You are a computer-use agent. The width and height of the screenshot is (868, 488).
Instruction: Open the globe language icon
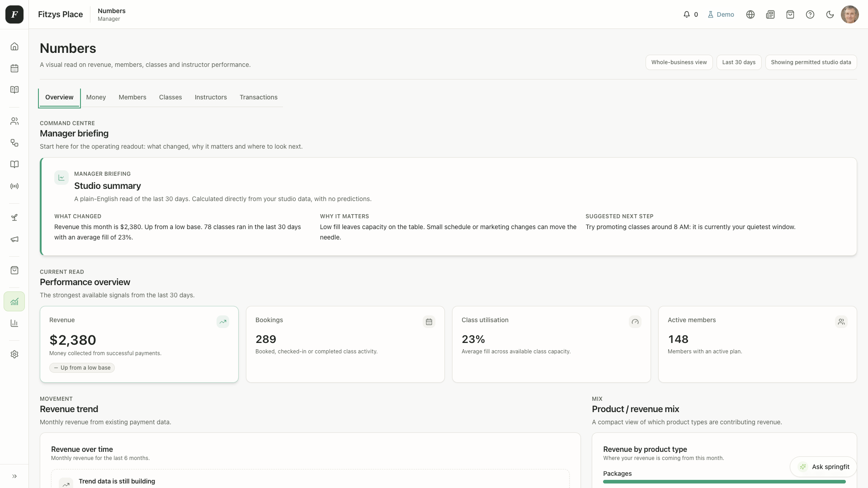pos(750,14)
